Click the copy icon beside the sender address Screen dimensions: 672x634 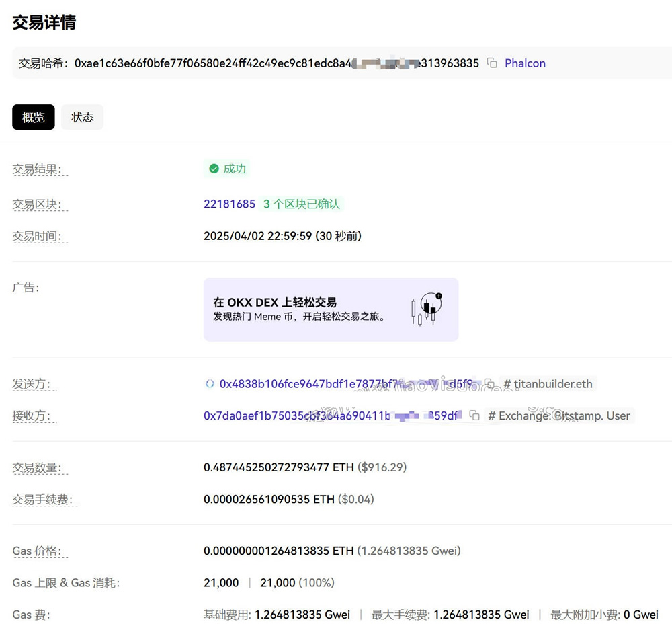[x=490, y=383]
